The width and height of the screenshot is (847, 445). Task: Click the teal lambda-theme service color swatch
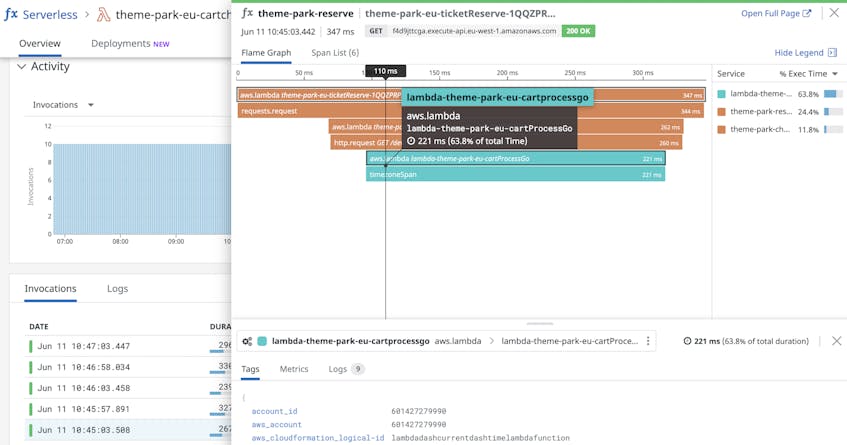pyautogui.click(x=721, y=94)
